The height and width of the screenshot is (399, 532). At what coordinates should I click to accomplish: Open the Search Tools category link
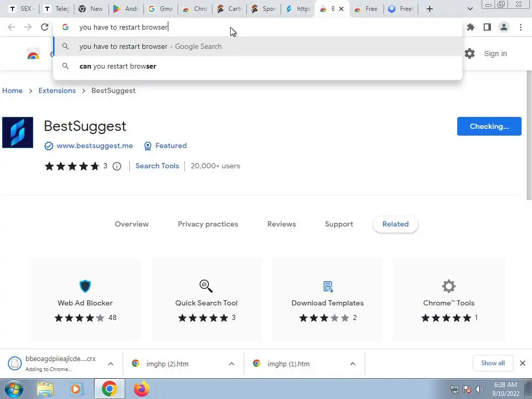157,166
